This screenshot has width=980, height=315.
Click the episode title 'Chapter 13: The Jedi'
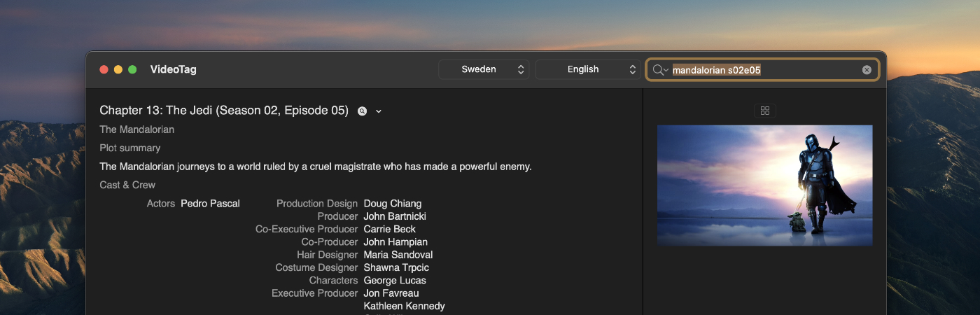[x=223, y=111]
